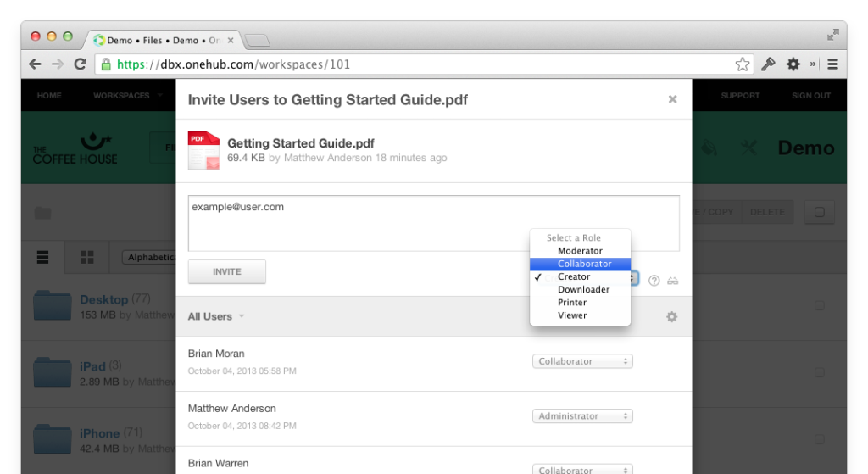Click Brian Warren user name
The height and width of the screenshot is (474, 868).
click(218, 463)
